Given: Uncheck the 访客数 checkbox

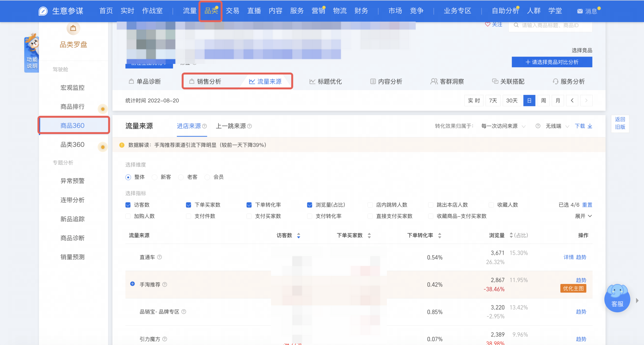Looking at the screenshot, I should pyautogui.click(x=128, y=205).
